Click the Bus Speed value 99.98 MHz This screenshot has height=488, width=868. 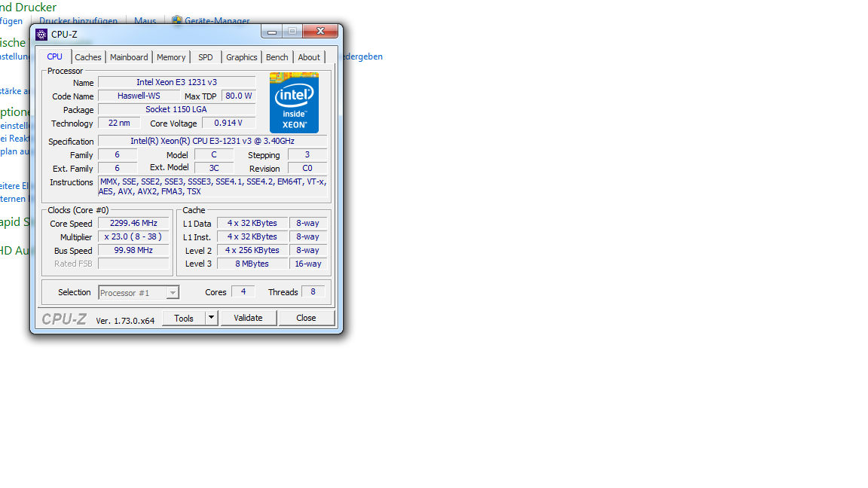click(x=133, y=250)
